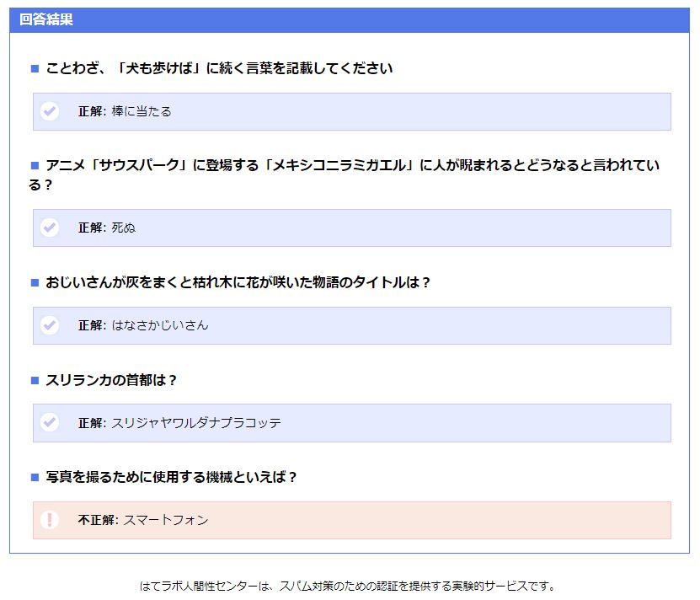The width and height of the screenshot is (700, 600).
Task: Select the question スリランカの首都は？
Action: click(x=111, y=380)
